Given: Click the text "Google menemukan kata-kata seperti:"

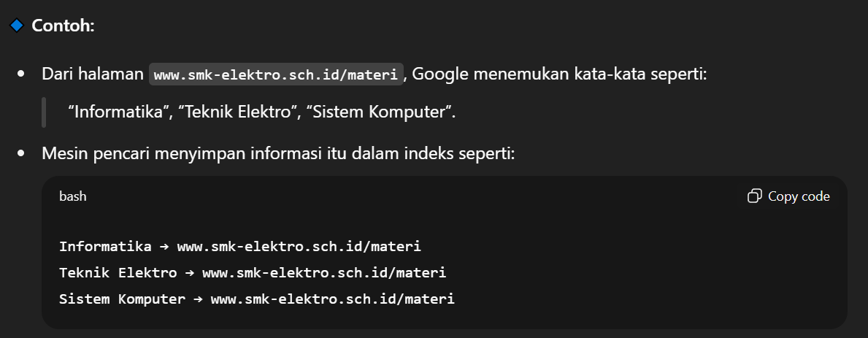Looking at the screenshot, I should pos(560,74).
